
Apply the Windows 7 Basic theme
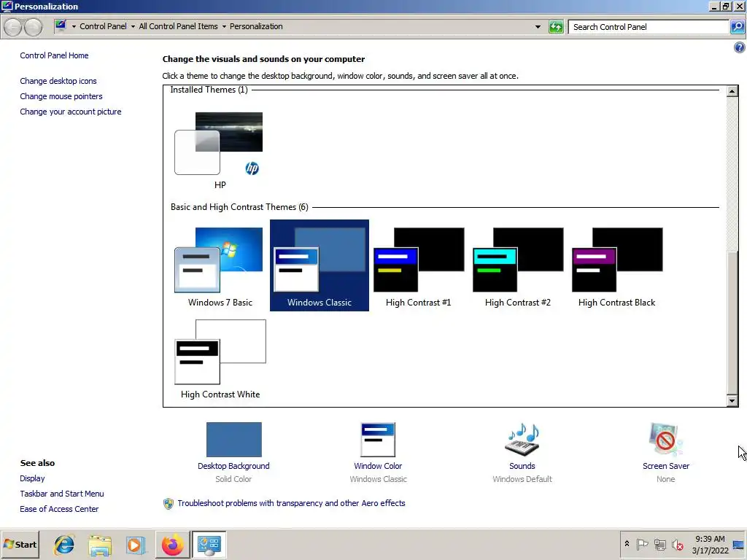coord(220,265)
